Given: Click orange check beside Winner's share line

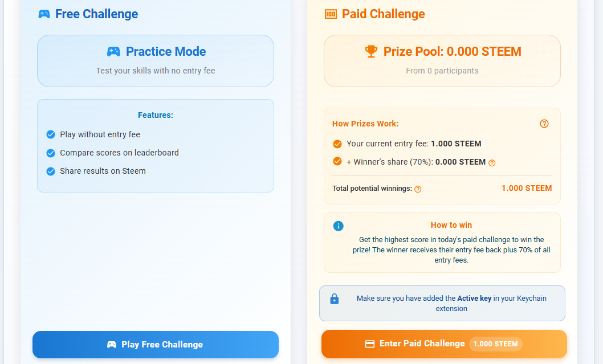Looking at the screenshot, I should point(337,162).
